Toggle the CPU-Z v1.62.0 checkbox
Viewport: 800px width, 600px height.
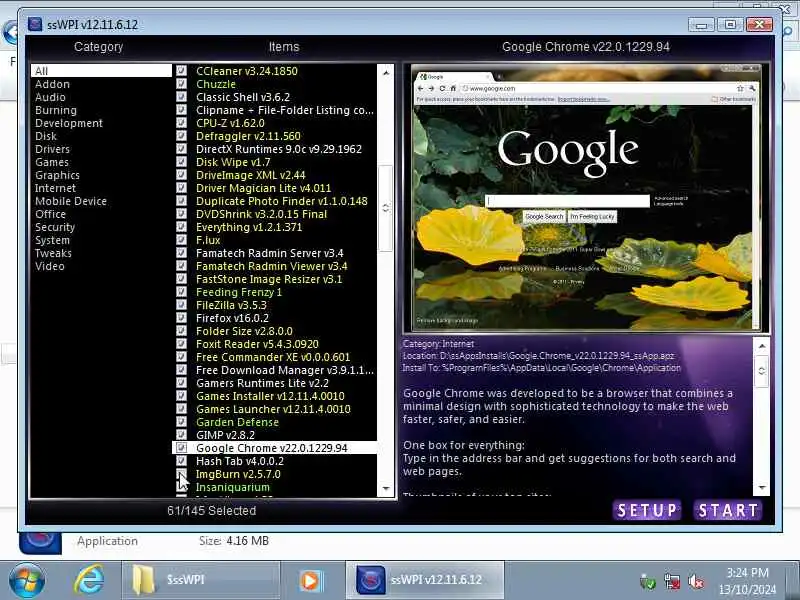181,122
